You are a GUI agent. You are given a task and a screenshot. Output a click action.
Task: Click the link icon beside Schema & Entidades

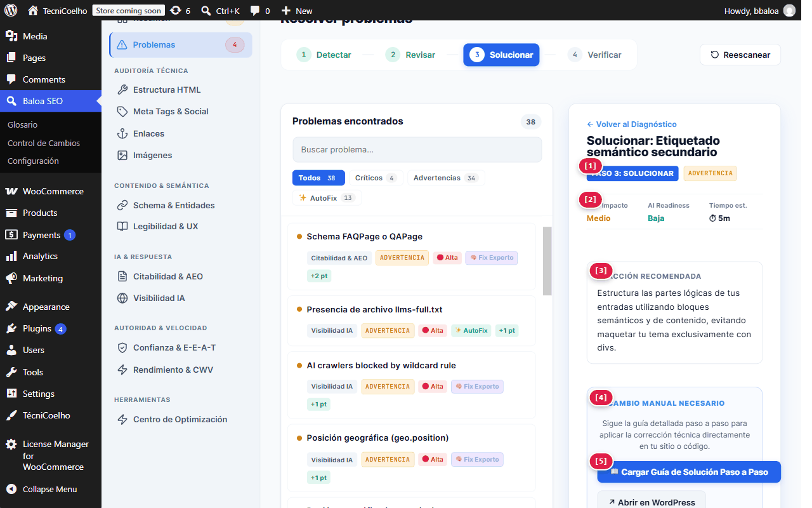pyautogui.click(x=122, y=205)
